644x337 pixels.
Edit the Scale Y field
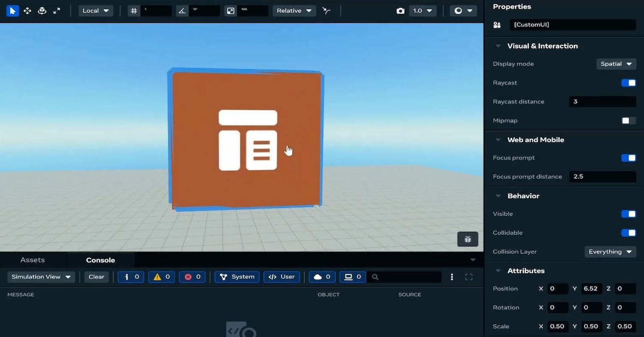coord(592,326)
